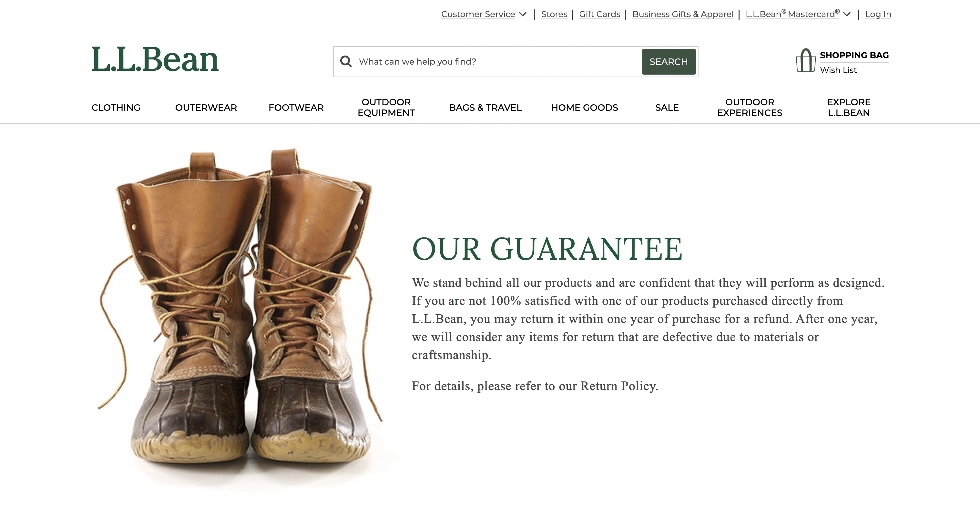Viewport: 980px width, 509px height.
Task: Expand the L.L.Bean Mastercard chevron
Action: 847,15
